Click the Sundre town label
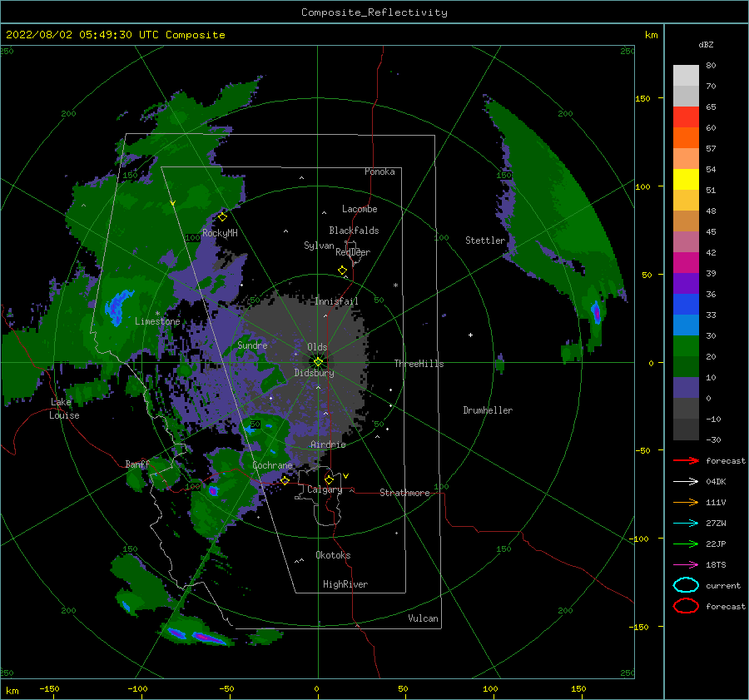The height and width of the screenshot is (700, 749). point(252,345)
